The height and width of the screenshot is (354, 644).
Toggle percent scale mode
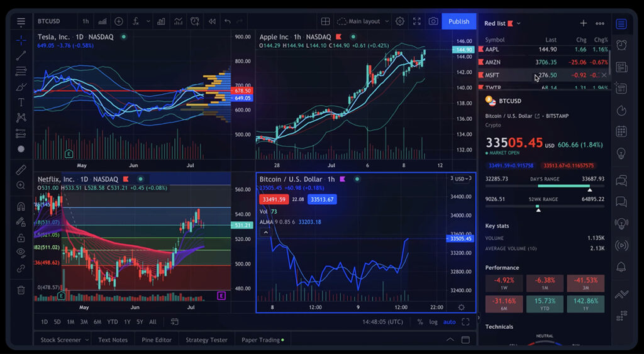419,322
